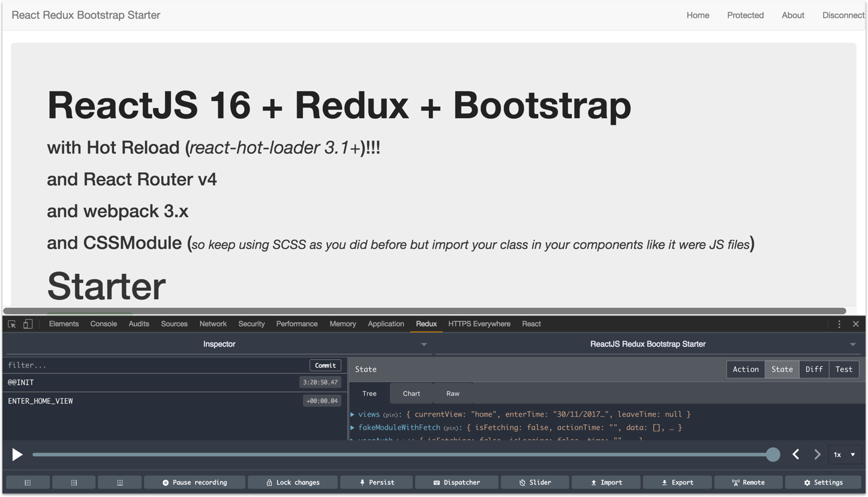Click the Commit button
868x497 pixels.
[x=325, y=365]
